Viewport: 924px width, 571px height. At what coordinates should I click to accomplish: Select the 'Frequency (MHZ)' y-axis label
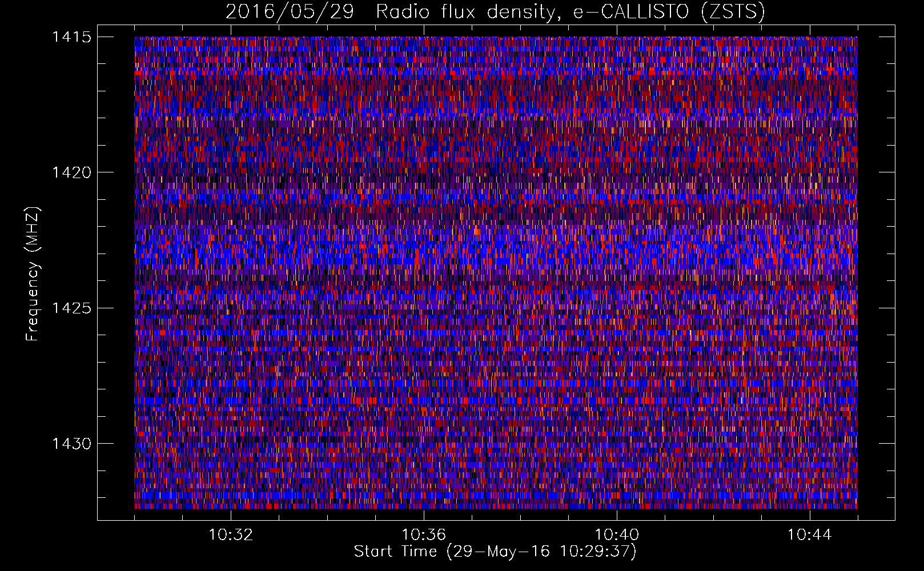click(x=33, y=274)
